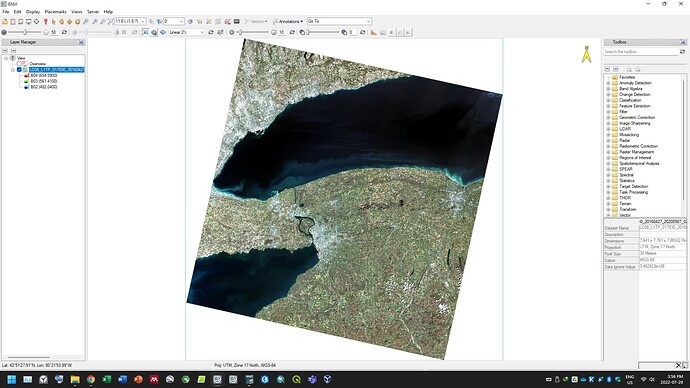Choose the Zoom magnifier tool
Image resolution: width=690 pixels, height=388 pixels.
85,21
